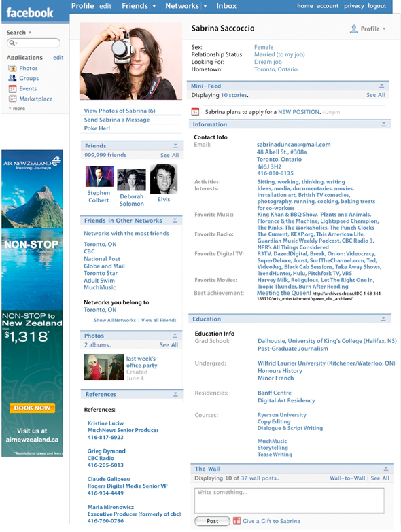The width and height of the screenshot is (401, 532).
Task: Click Give a Gift to Sabrina
Action: 271,521
